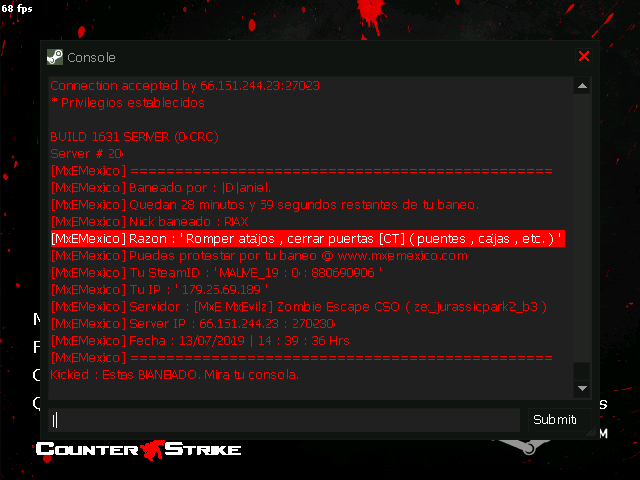Click the console scrollbar thumb
This screenshot has height=480, width=640.
tap(582, 371)
